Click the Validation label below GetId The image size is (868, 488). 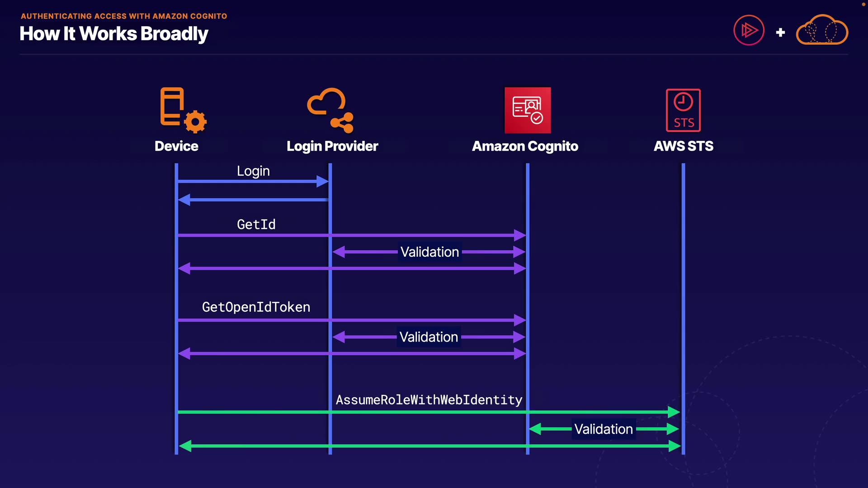[x=429, y=252]
